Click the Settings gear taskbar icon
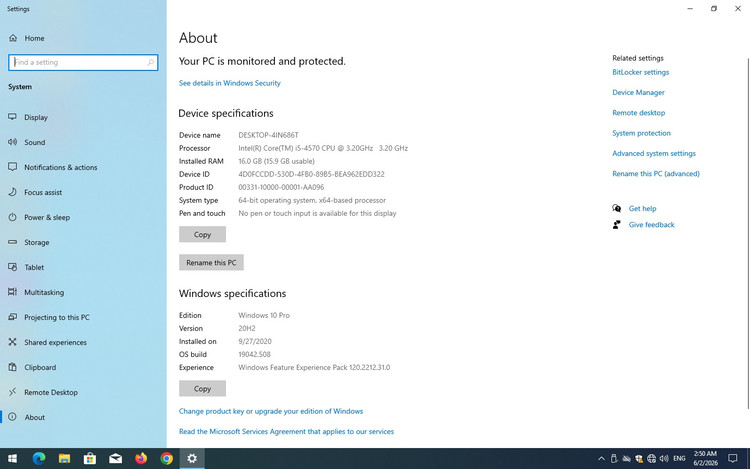 pyautogui.click(x=192, y=458)
